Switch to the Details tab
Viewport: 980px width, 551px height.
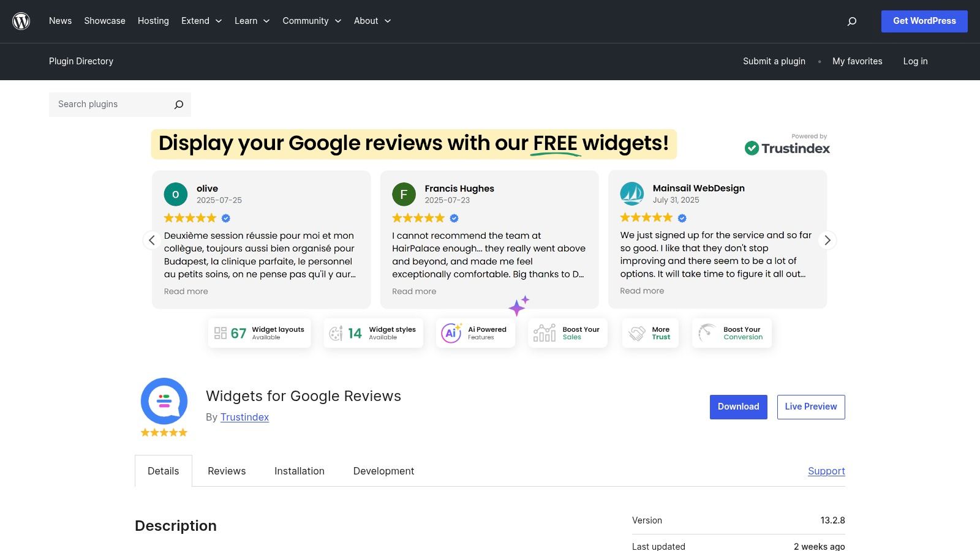pos(164,471)
